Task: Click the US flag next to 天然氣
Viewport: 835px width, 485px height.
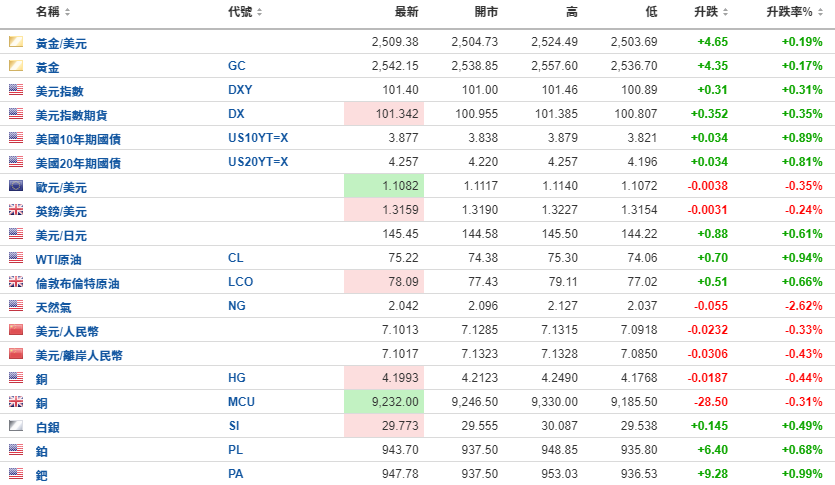Action: coord(15,306)
